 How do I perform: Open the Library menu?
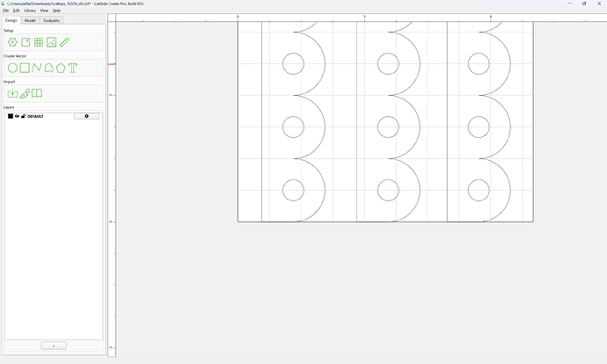click(30, 11)
